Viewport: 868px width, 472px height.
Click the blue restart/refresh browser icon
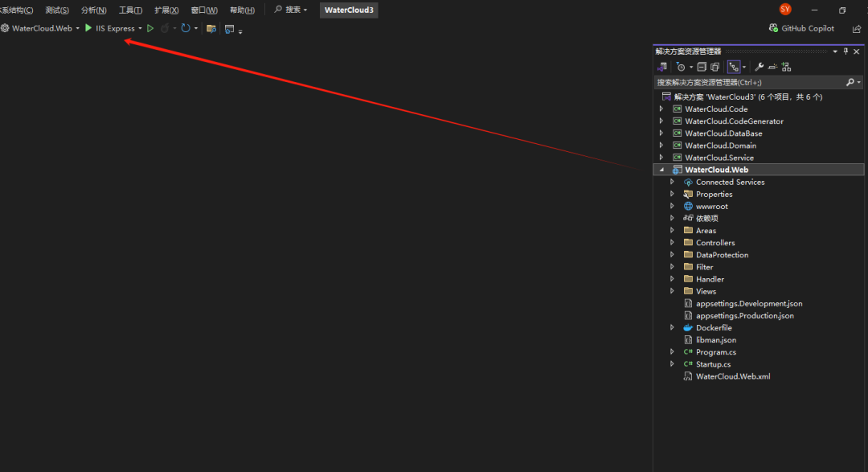point(186,28)
